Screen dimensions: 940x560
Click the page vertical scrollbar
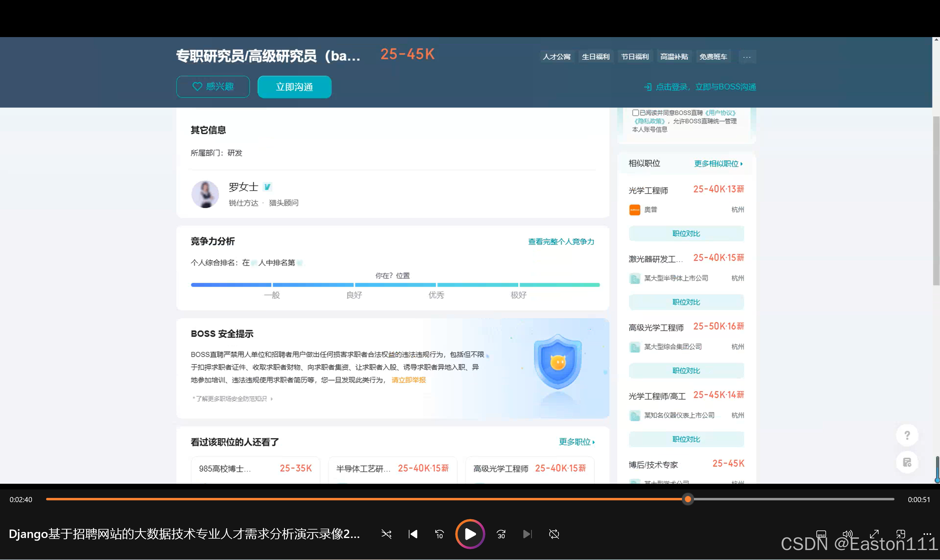tap(936, 201)
